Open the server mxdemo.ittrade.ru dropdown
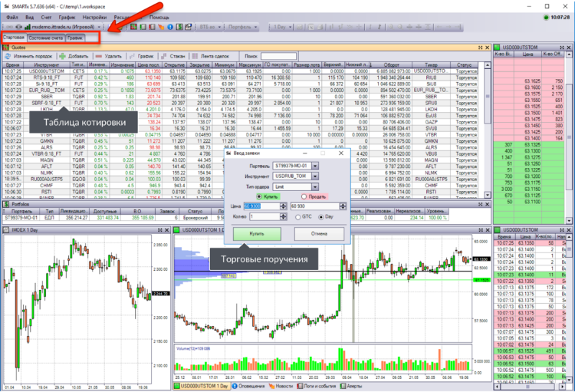This screenshot has height=392, width=575. click(x=98, y=27)
